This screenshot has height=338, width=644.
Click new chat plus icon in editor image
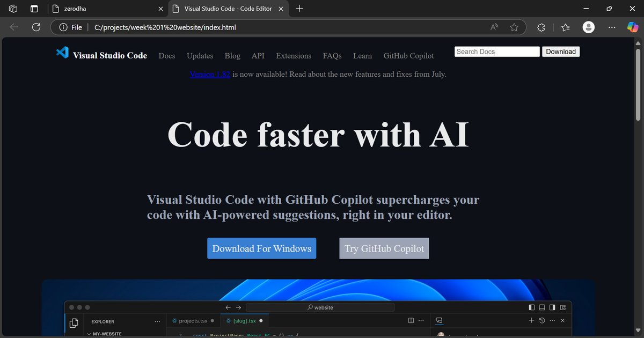pos(531,321)
